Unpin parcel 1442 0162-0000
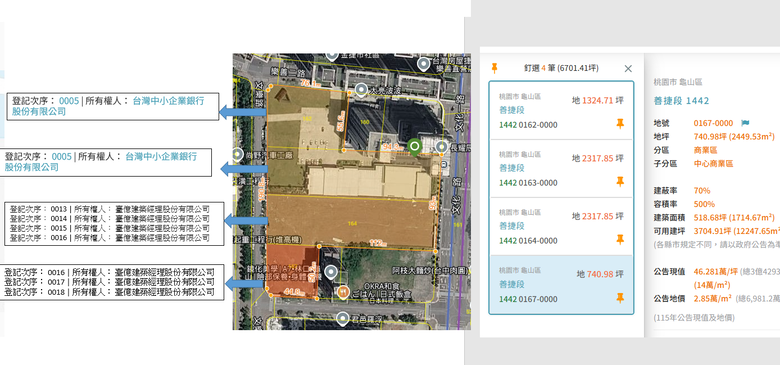Image resolution: width=780 pixels, height=365 pixels. tap(620, 124)
